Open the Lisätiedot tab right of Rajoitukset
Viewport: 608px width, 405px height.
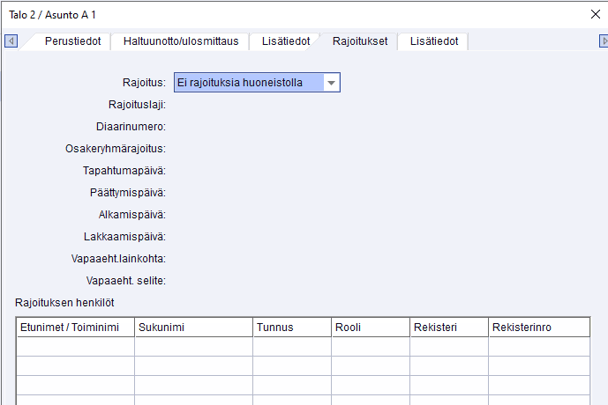coord(434,41)
